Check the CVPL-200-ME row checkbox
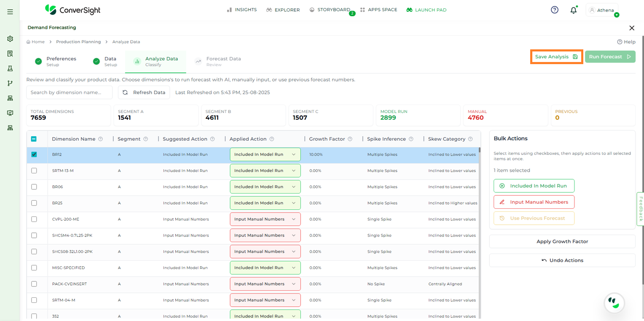This screenshot has height=321, width=644. pyautogui.click(x=34, y=219)
